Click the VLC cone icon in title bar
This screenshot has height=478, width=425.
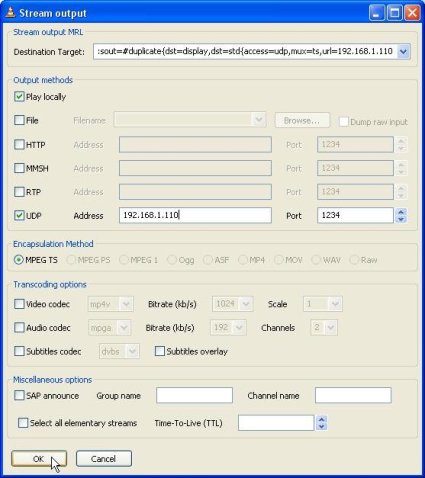[x=10, y=13]
